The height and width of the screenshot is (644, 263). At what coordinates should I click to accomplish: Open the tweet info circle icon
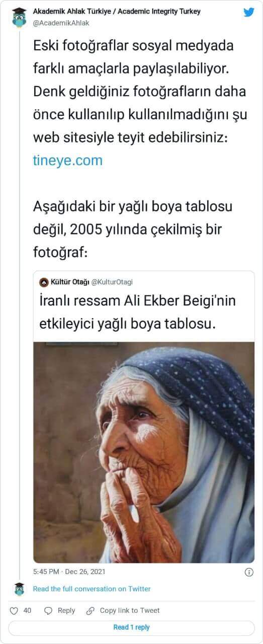[x=248, y=572]
